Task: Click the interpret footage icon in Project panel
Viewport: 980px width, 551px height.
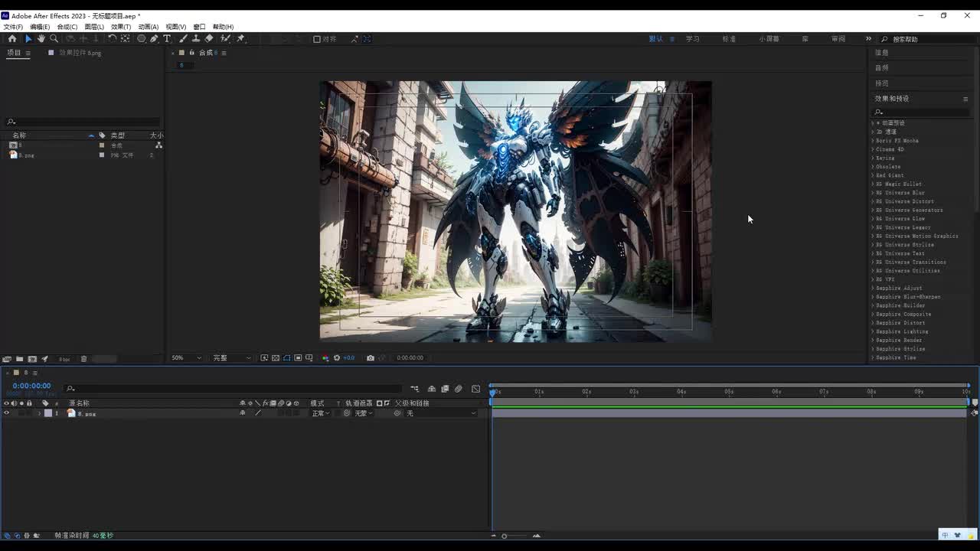Action: (7, 359)
